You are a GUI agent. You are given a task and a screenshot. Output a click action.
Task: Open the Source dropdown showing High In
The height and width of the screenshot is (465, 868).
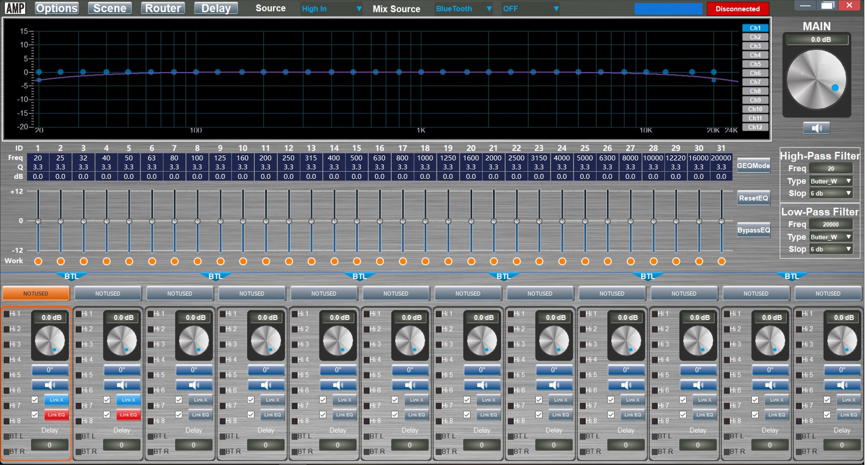click(331, 9)
